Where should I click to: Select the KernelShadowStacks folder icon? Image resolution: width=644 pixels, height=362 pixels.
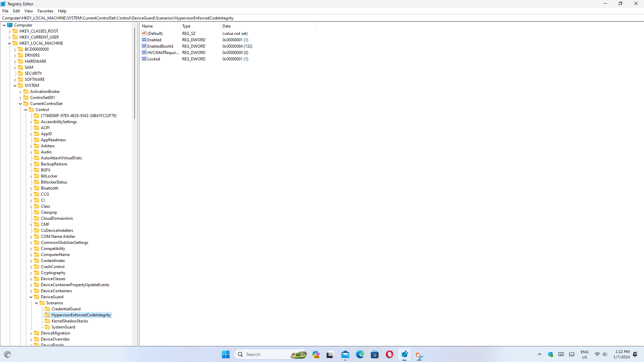pyautogui.click(x=47, y=321)
